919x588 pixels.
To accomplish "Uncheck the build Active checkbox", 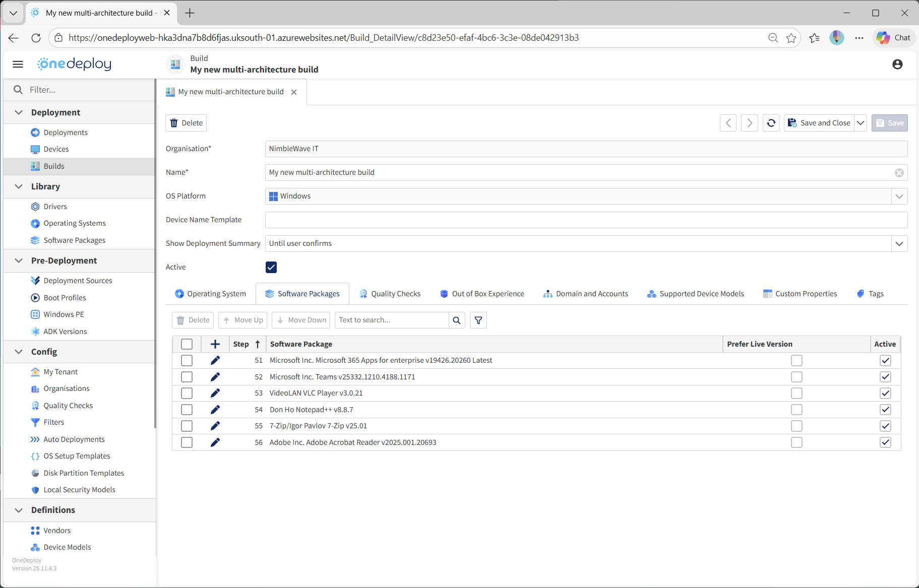I will [271, 267].
